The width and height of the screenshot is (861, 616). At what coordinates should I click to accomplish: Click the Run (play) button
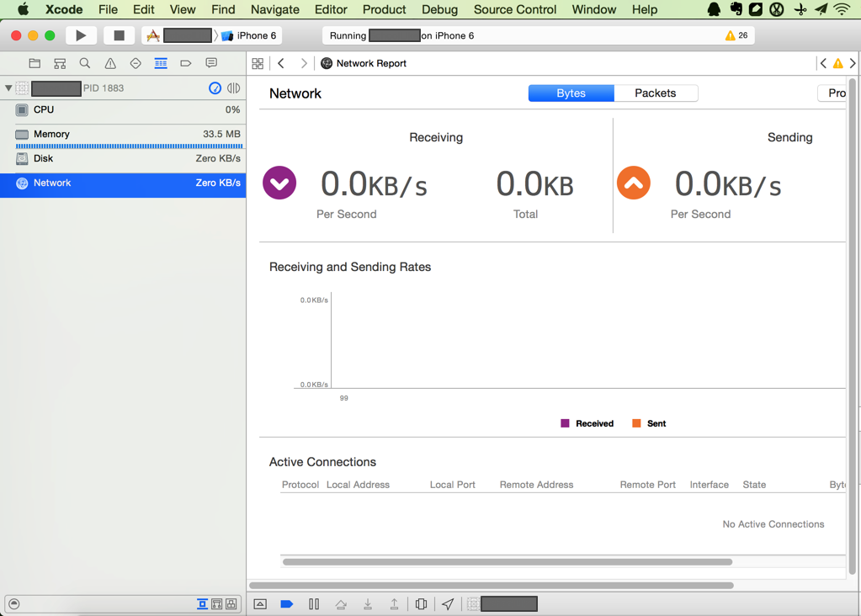pos(81,35)
